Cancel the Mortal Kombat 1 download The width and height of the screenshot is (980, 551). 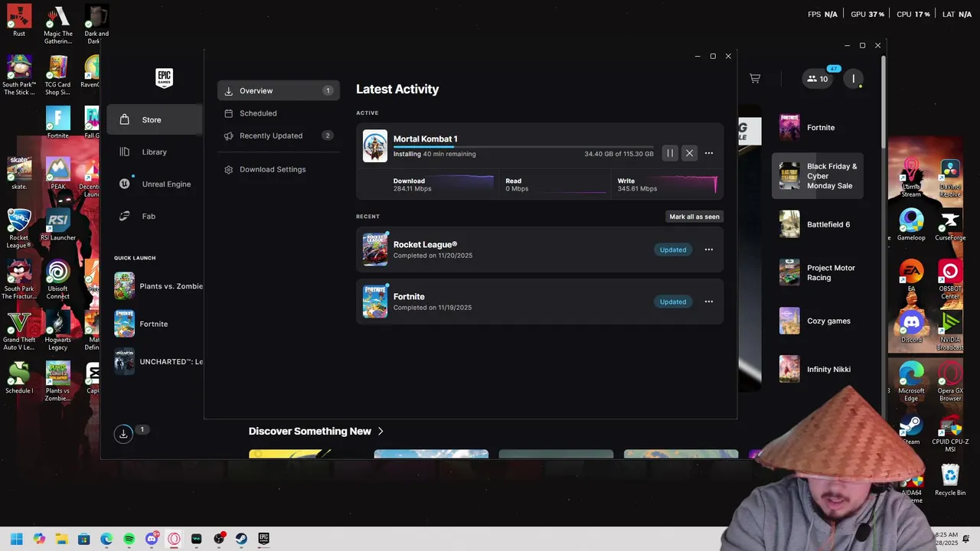click(689, 153)
